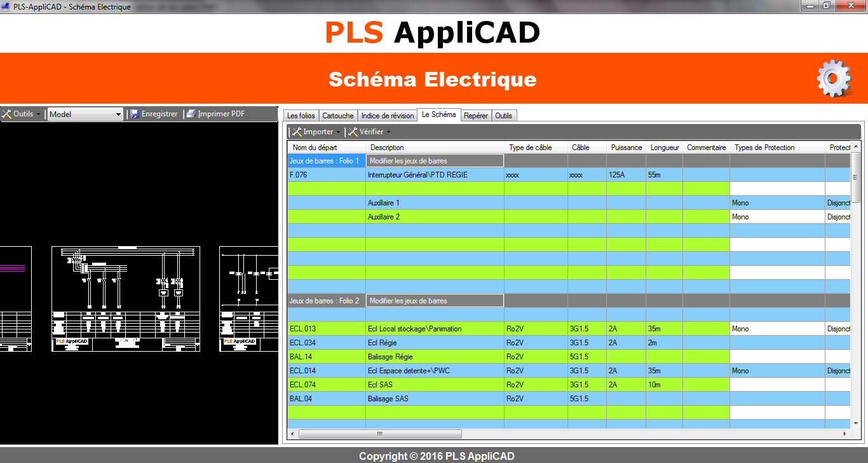
Task: Click the Balisage SAS description cell
Action: tap(435, 399)
